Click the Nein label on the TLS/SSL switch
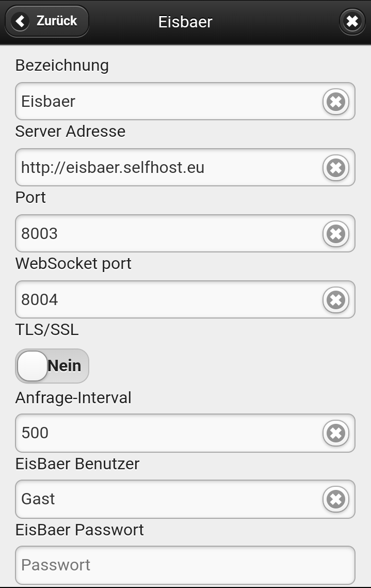This screenshot has width=371, height=588. (64, 365)
